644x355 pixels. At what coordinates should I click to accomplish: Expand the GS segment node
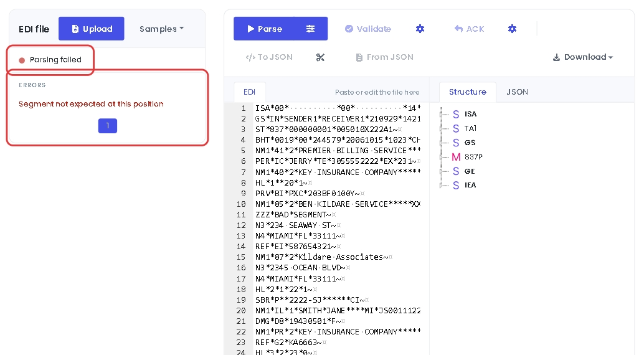coord(442,143)
